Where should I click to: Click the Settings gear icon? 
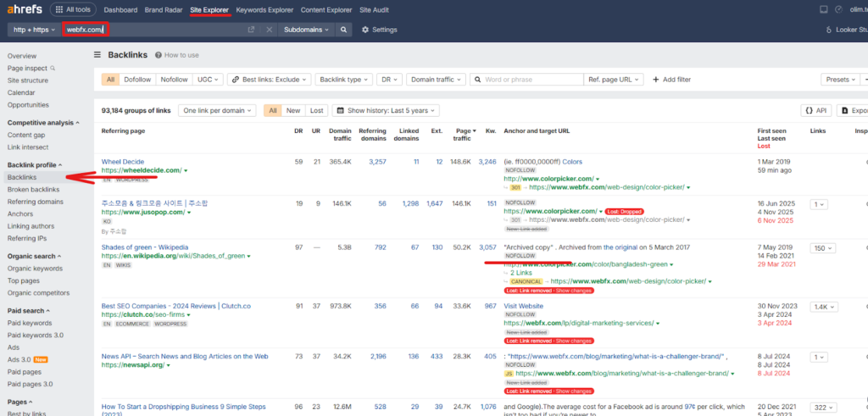365,30
